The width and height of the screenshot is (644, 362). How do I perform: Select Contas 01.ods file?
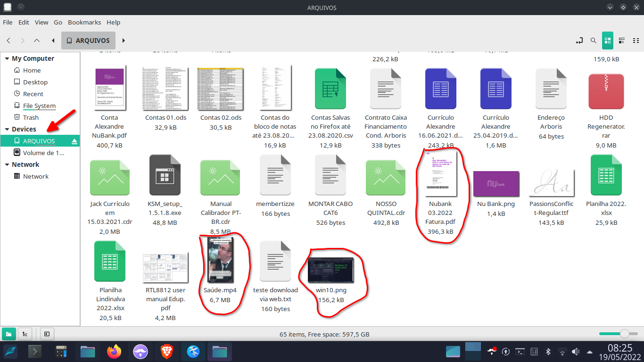(165, 99)
